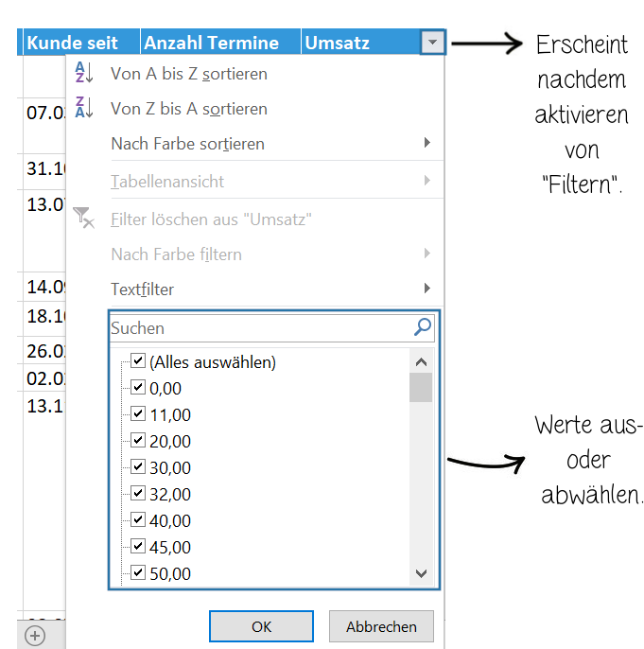Uncheck the (Alles auswählen) checkbox

tap(138, 361)
